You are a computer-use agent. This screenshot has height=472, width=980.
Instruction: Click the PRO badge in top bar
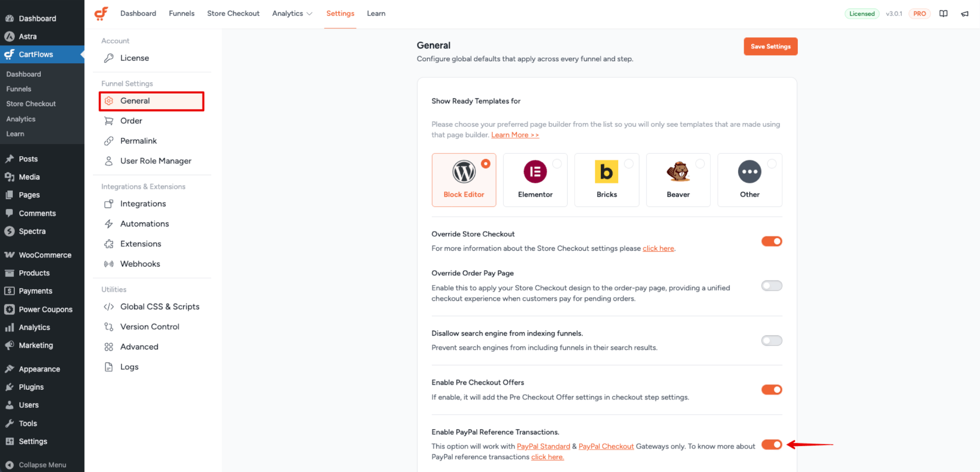pyautogui.click(x=920, y=14)
